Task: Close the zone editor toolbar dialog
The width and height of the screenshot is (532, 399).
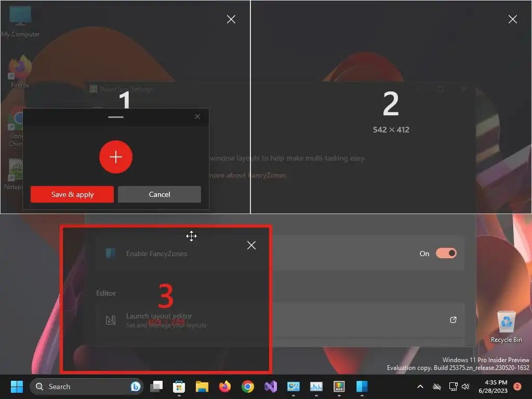Action: 197,116
